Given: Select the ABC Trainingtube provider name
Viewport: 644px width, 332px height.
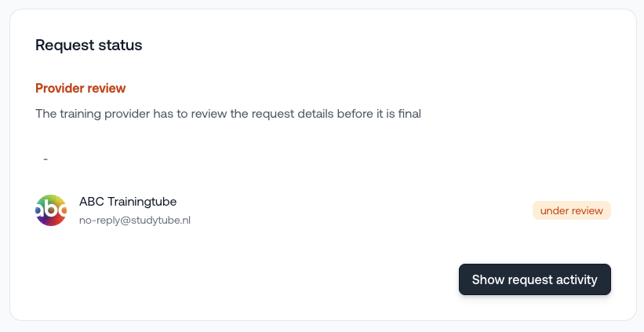Looking at the screenshot, I should click(128, 202).
